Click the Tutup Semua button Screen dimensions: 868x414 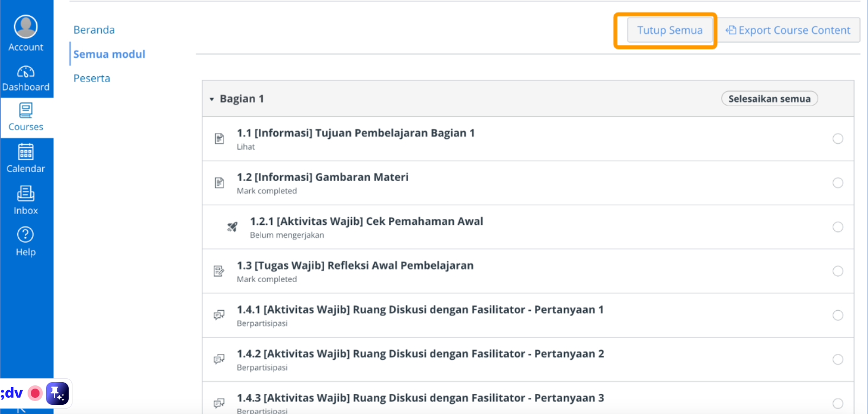(x=670, y=30)
